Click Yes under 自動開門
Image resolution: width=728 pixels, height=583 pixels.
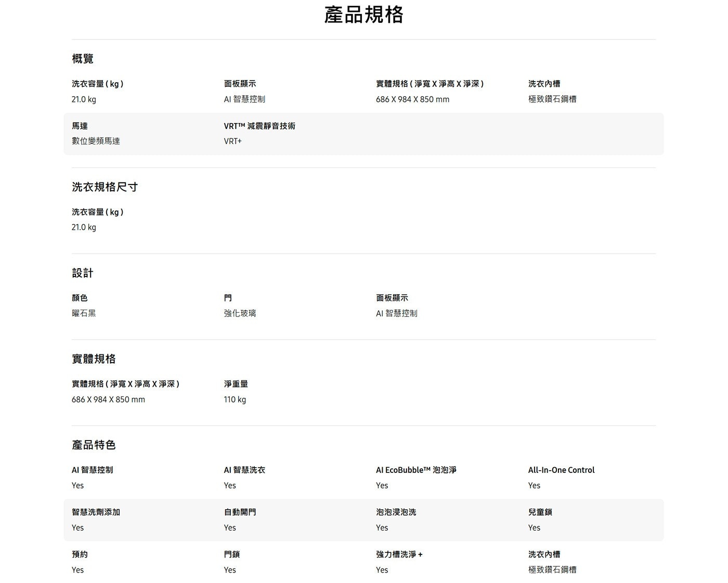point(230,528)
